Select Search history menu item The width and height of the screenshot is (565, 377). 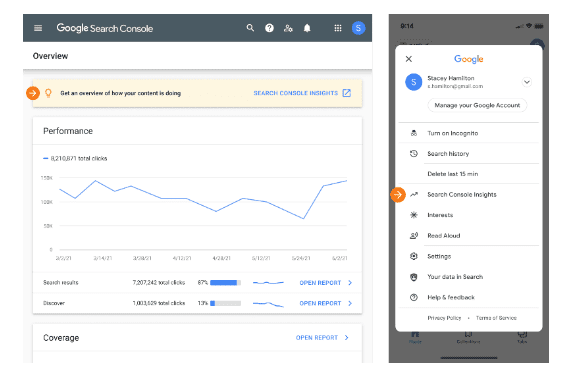[x=468, y=154]
